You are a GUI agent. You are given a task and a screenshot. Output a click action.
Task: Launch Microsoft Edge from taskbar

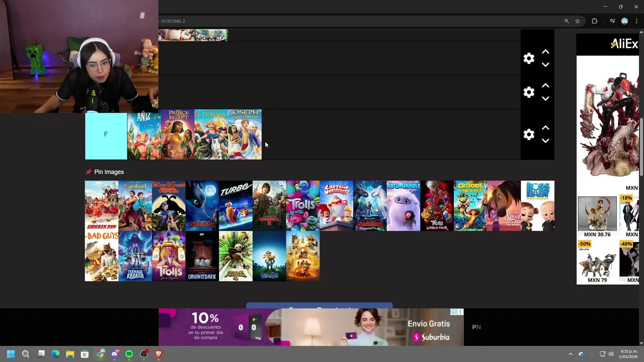pos(55,354)
